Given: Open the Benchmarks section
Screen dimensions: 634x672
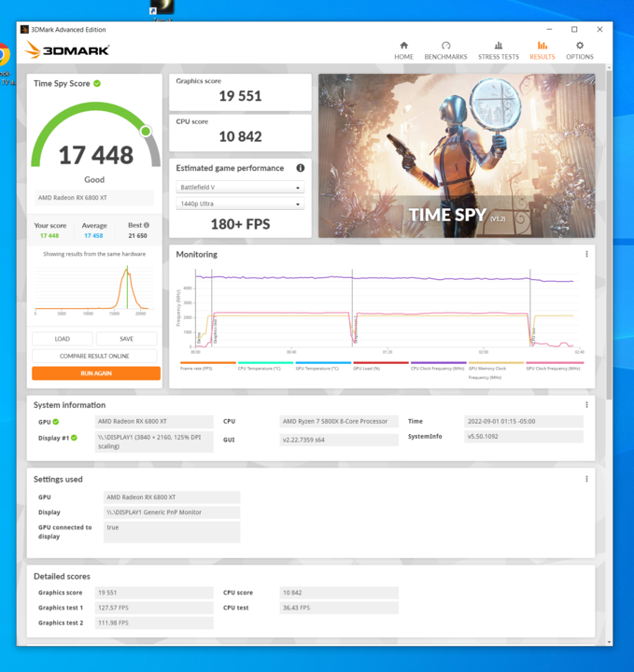Looking at the screenshot, I should click(445, 50).
